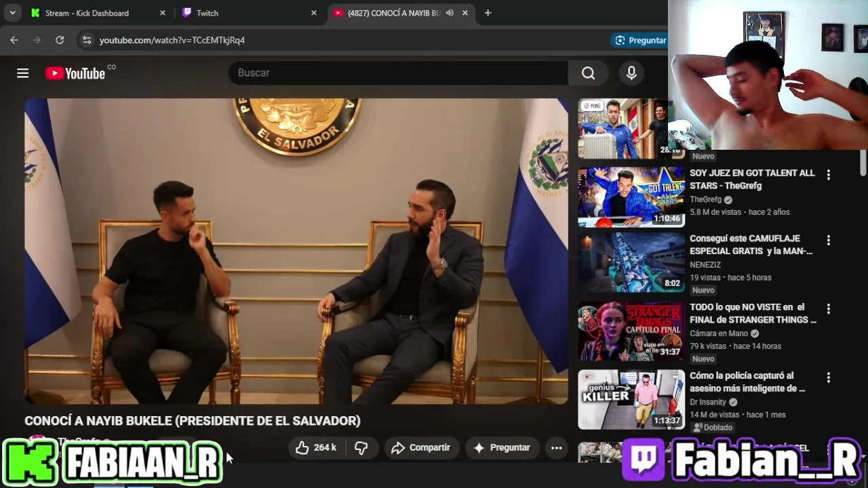This screenshot has width=868, height=488.
Task: Open Dr Insanity channel link
Action: (x=708, y=402)
